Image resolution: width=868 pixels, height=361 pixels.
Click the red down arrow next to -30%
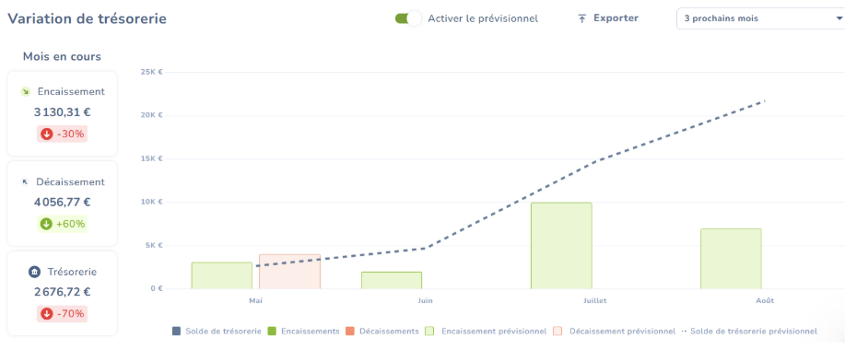[47, 134]
